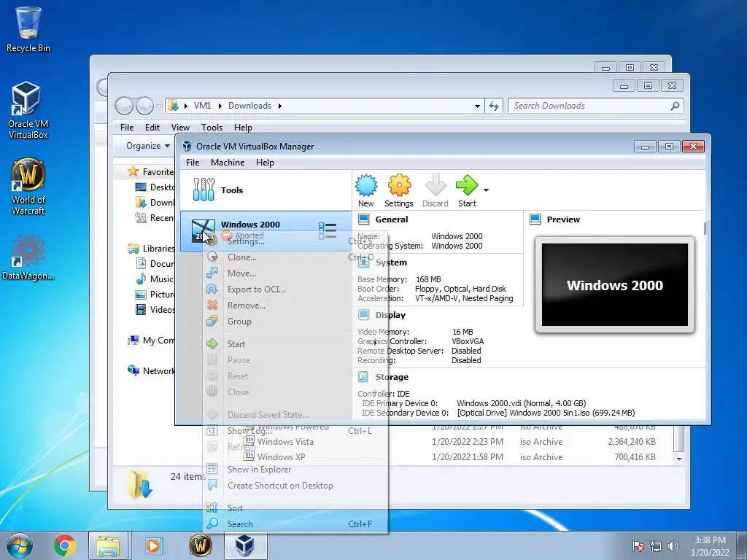The image size is (747, 560).
Task: Open address bar history dropdown arrow
Action: [477, 106]
